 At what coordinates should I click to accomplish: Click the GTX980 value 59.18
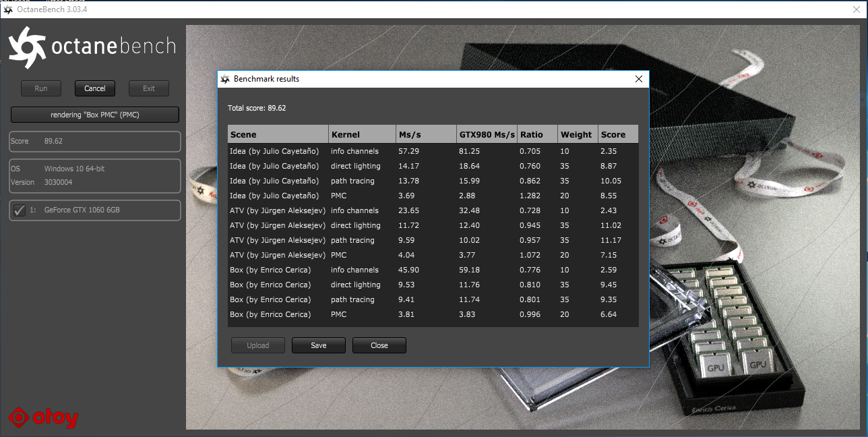[469, 270]
